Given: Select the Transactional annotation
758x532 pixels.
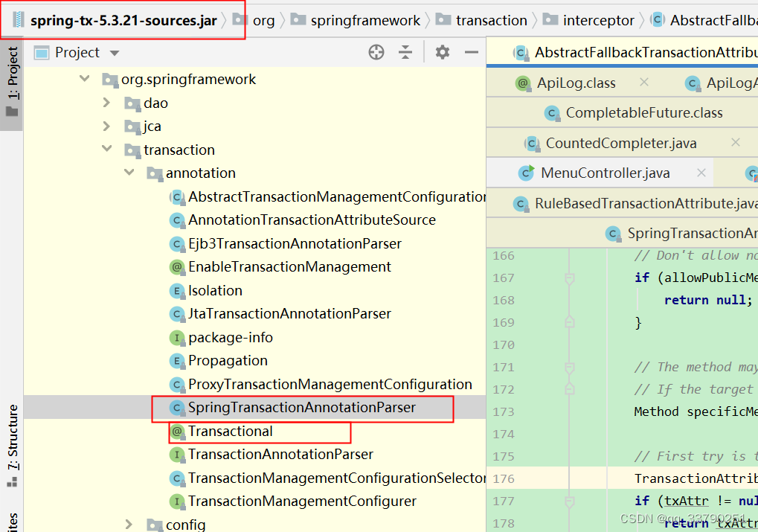Looking at the screenshot, I should click(222, 432).
